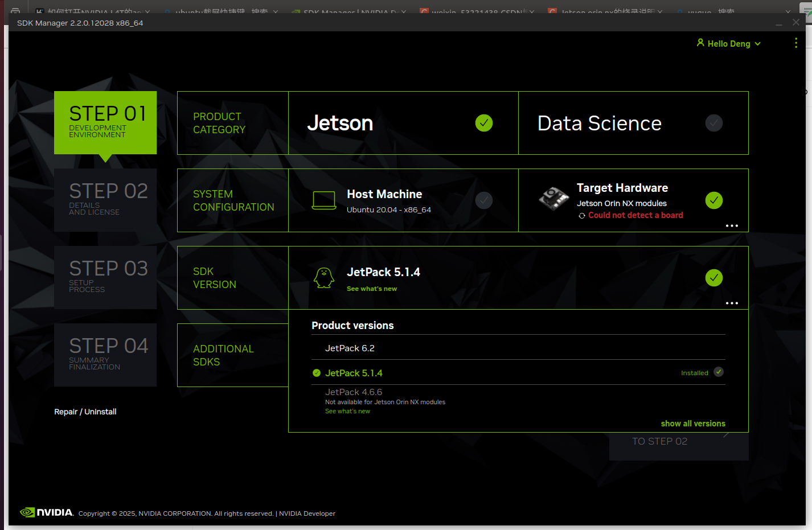Open Target Hardware more options ellipsis
Screen dimensions: 812x530
point(732,226)
